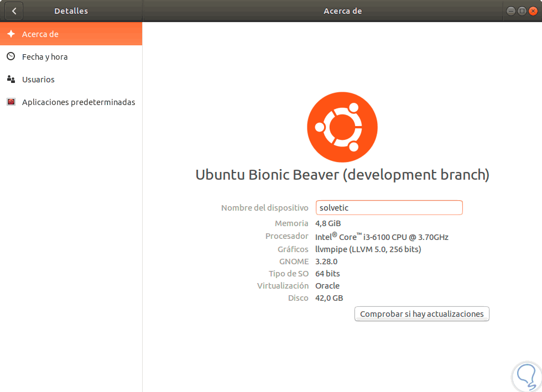Click the Aplicaciones predeterminadas icon
Viewport: 542px width, 392px height.
(11, 102)
